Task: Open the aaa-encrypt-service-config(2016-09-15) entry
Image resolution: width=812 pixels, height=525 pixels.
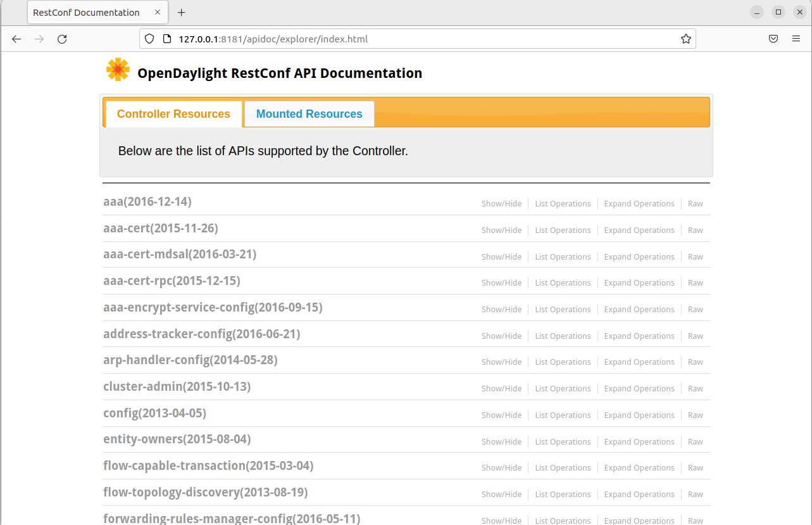Action: [x=213, y=307]
